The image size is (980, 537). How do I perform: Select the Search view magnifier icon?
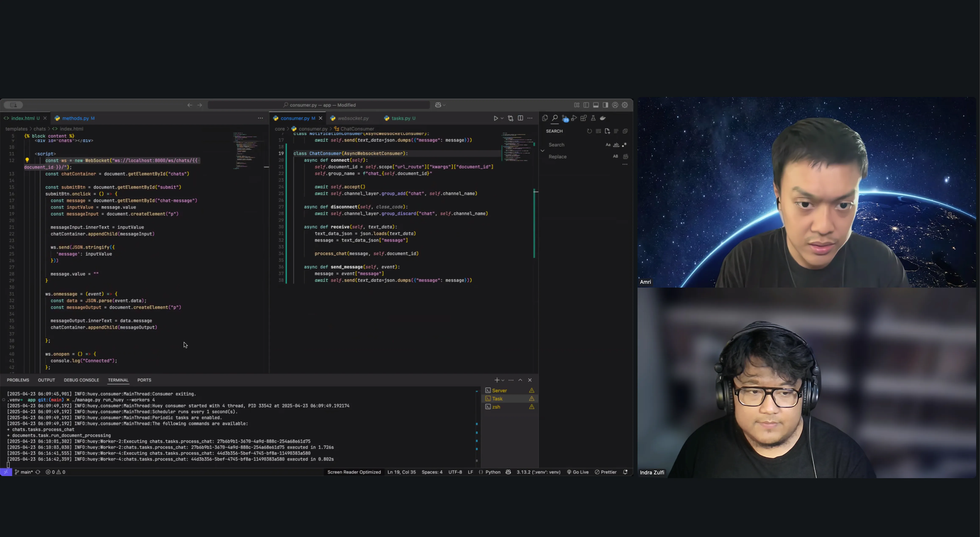[x=555, y=118]
